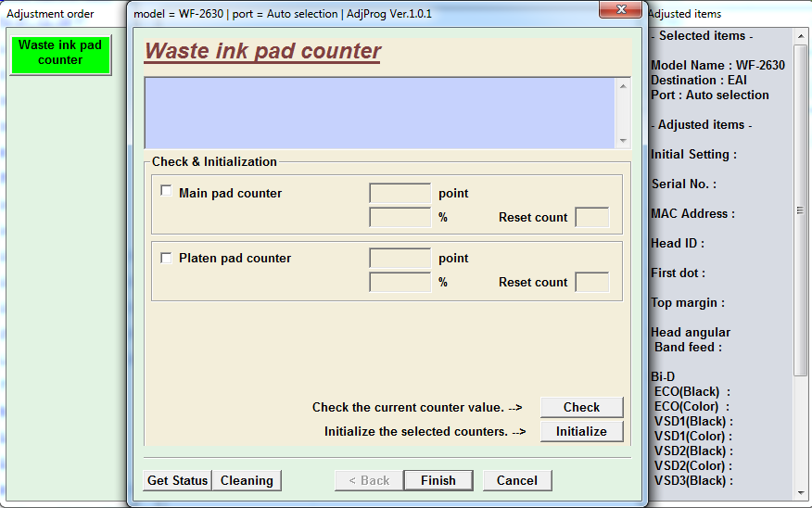Click the 'Initial Setting :' entry

[x=694, y=154]
